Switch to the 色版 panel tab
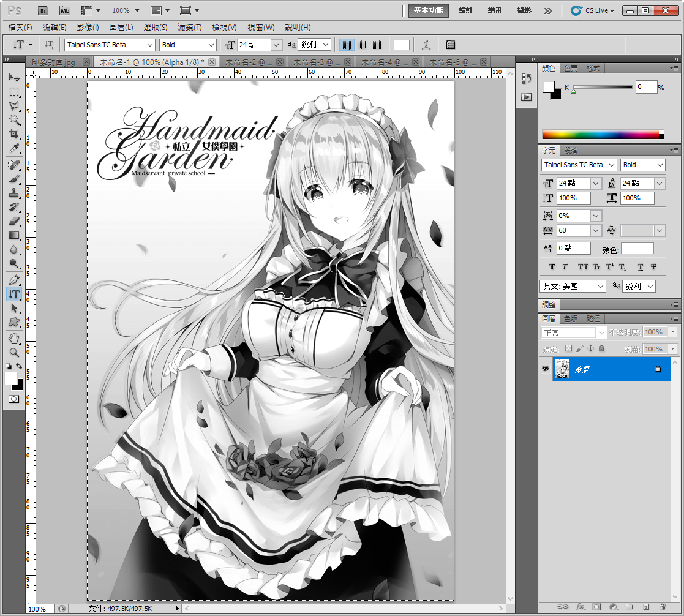Image resolution: width=684 pixels, height=616 pixels. tap(571, 318)
